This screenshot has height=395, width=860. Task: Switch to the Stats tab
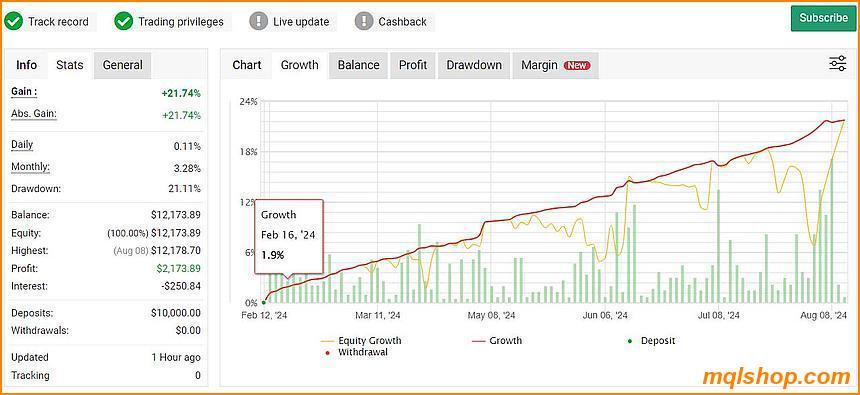(x=70, y=65)
